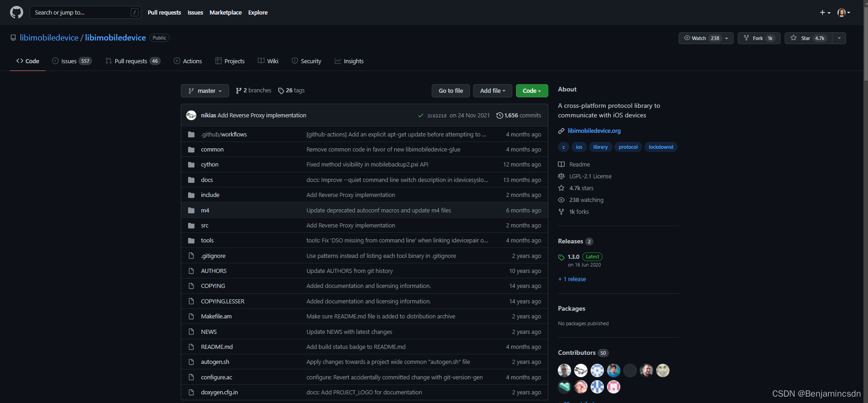Open the Add file dropdown
Image resolution: width=868 pixels, height=403 pixels.
493,91
